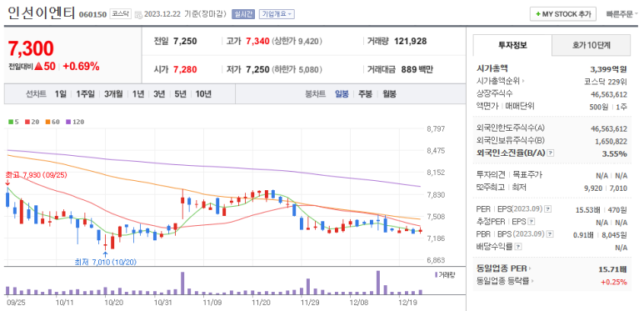This screenshot has height=311, width=644.
Task: Click the 시가총액 3,399억원 value
Action: (x=609, y=68)
